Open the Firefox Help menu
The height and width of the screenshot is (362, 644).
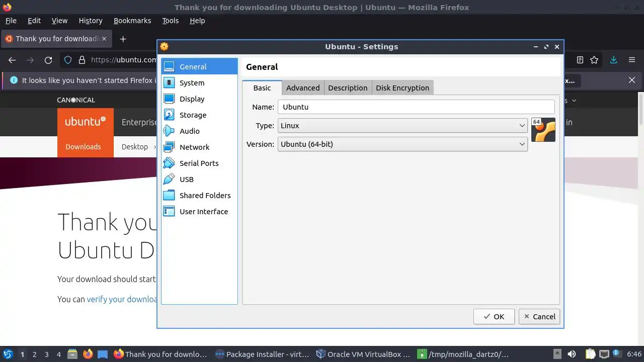pos(197,21)
